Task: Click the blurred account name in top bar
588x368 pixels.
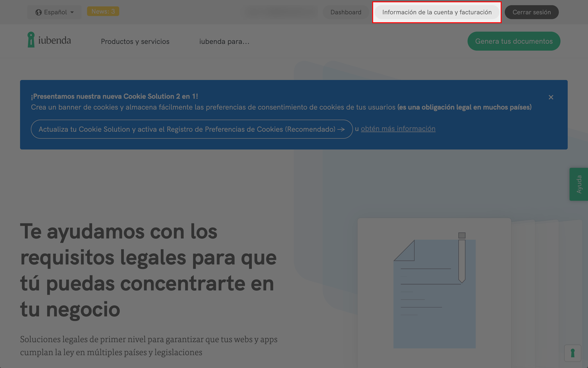Action: tap(282, 12)
